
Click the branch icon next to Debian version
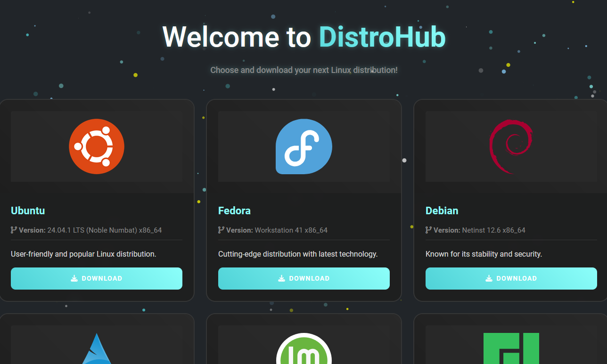coord(428,230)
